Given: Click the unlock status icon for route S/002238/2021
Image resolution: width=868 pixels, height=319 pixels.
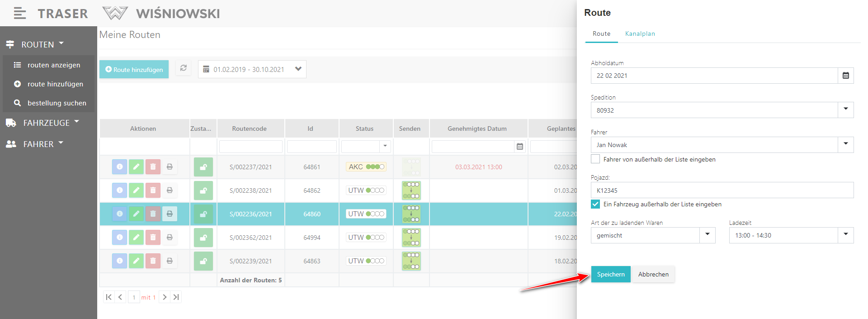Looking at the screenshot, I should (x=203, y=190).
